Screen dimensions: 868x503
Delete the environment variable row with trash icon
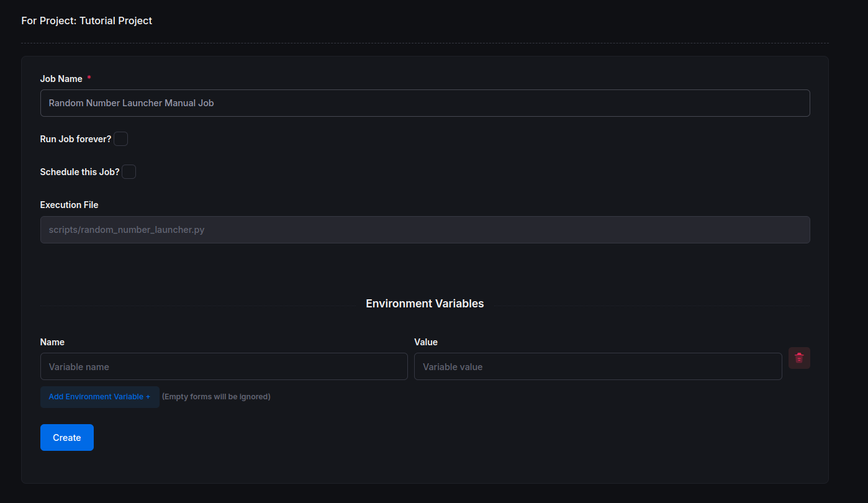[799, 358]
